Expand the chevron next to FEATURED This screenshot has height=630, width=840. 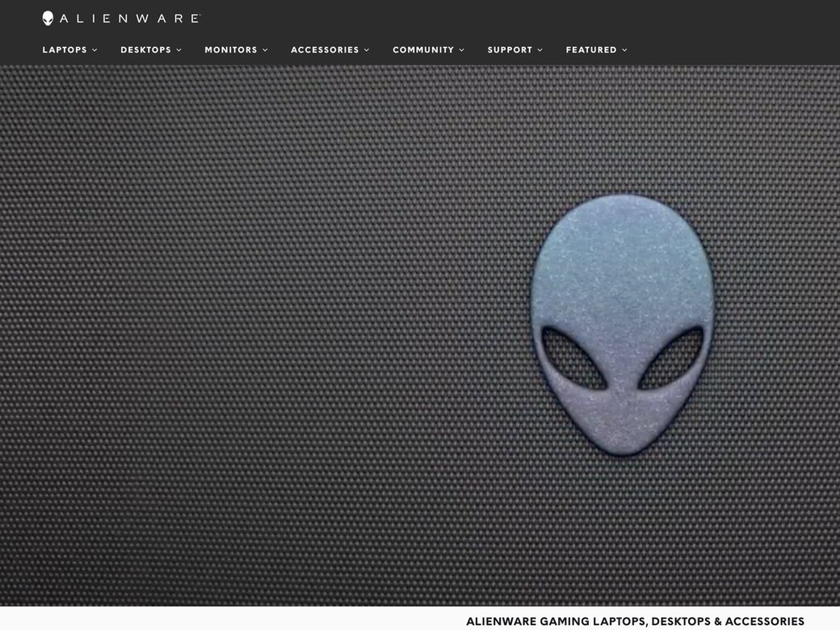point(624,50)
